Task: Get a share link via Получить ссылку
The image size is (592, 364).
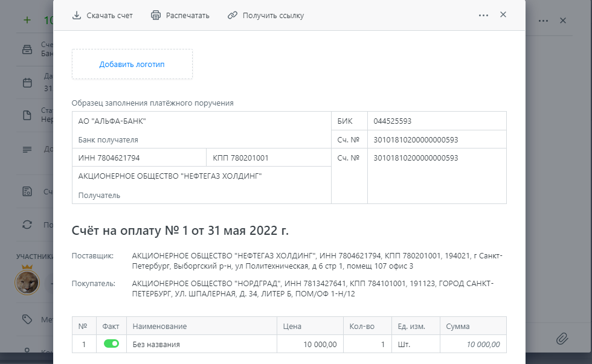Action: tap(266, 16)
